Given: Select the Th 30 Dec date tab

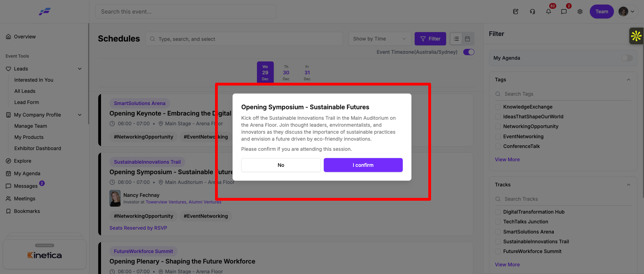Looking at the screenshot, I should pos(286,73).
